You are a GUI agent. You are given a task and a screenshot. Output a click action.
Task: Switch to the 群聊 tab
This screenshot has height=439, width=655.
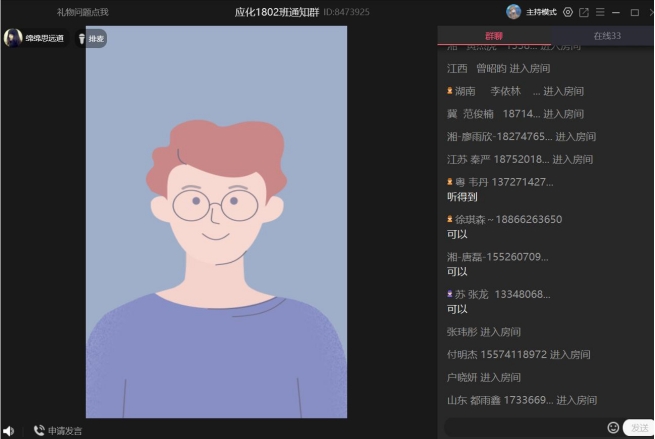click(494, 36)
